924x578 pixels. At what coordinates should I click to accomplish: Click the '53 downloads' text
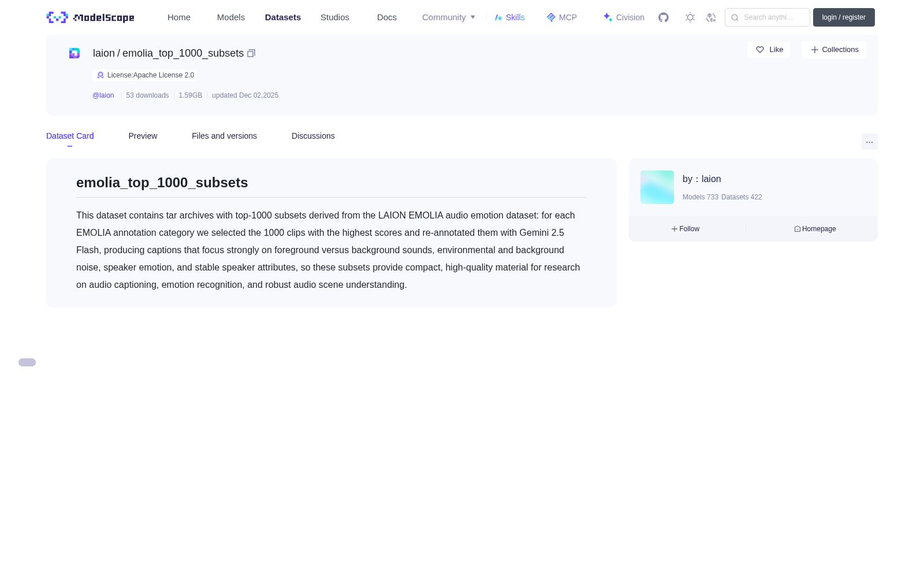[x=147, y=95]
